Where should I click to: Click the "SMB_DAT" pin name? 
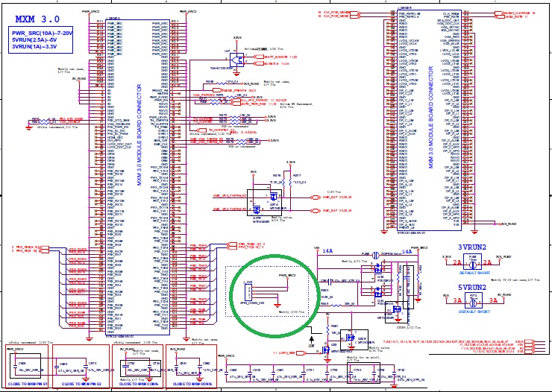point(160,140)
